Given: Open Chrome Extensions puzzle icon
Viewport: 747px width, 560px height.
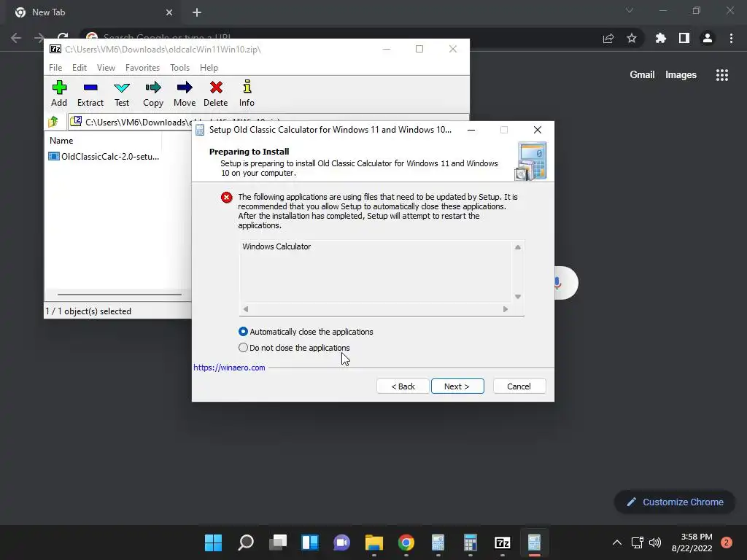Looking at the screenshot, I should click(661, 38).
